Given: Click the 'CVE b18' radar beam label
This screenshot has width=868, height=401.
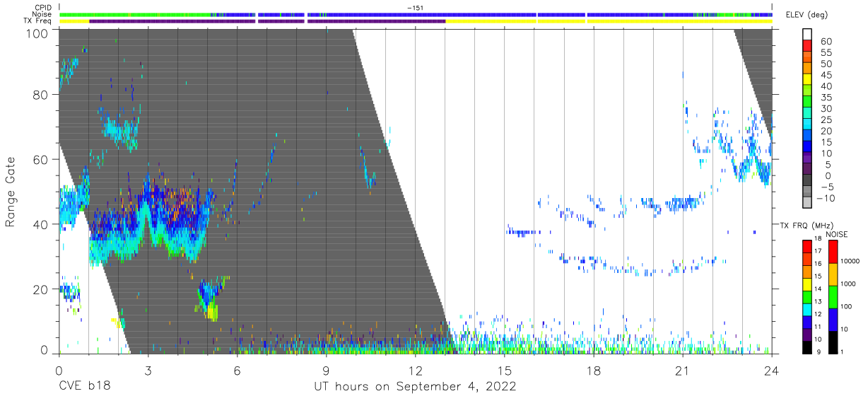Looking at the screenshot, I should [x=84, y=386].
